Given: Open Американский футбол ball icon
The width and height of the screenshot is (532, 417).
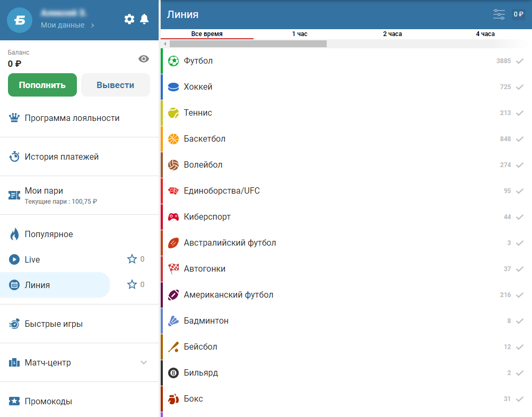Looking at the screenshot, I should pos(173,295).
